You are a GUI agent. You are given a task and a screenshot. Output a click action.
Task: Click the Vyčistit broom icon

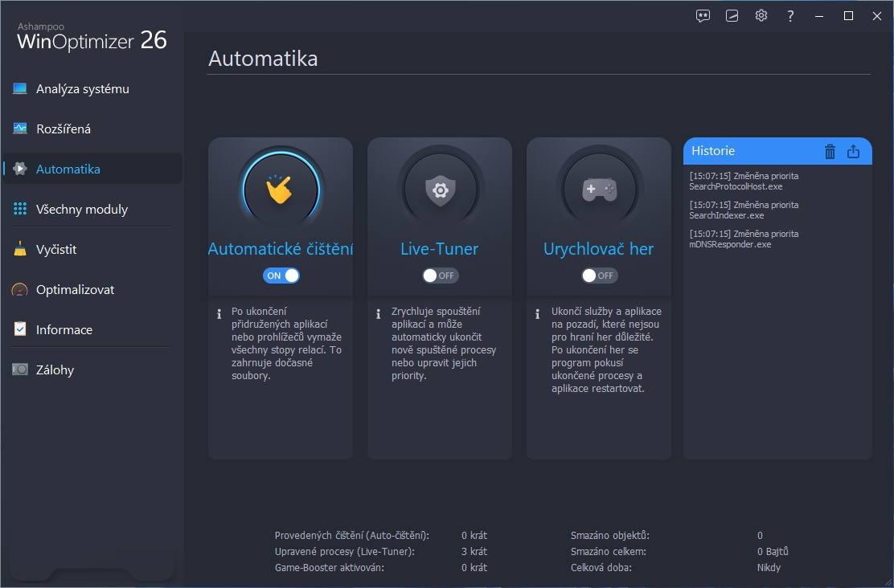click(x=20, y=249)
